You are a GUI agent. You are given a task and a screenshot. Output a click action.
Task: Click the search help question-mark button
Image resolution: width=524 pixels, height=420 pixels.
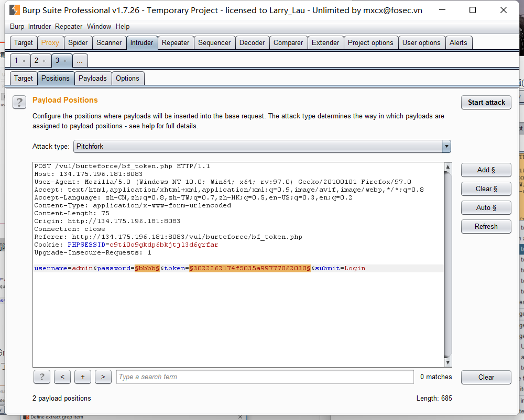42,377
